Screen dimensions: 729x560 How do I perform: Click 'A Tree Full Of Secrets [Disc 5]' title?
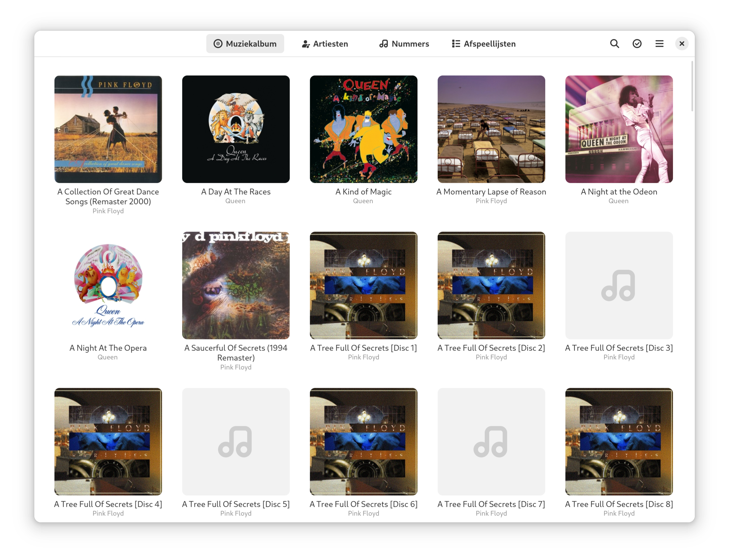click(236, 504)
